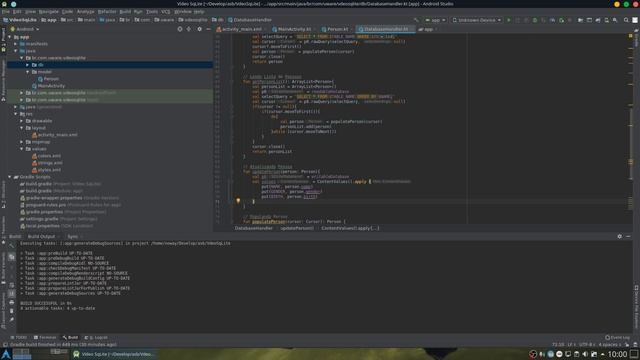Open the Refactor menu
640x360 pixels.
[107, 12]
